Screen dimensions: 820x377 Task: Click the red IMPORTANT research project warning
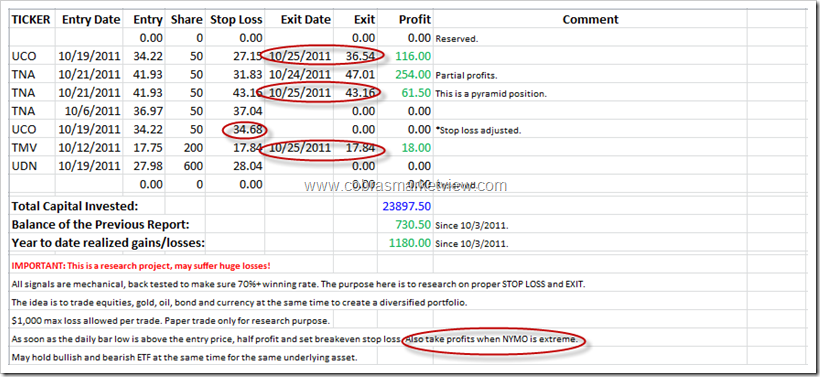click(x=141, y=266)
